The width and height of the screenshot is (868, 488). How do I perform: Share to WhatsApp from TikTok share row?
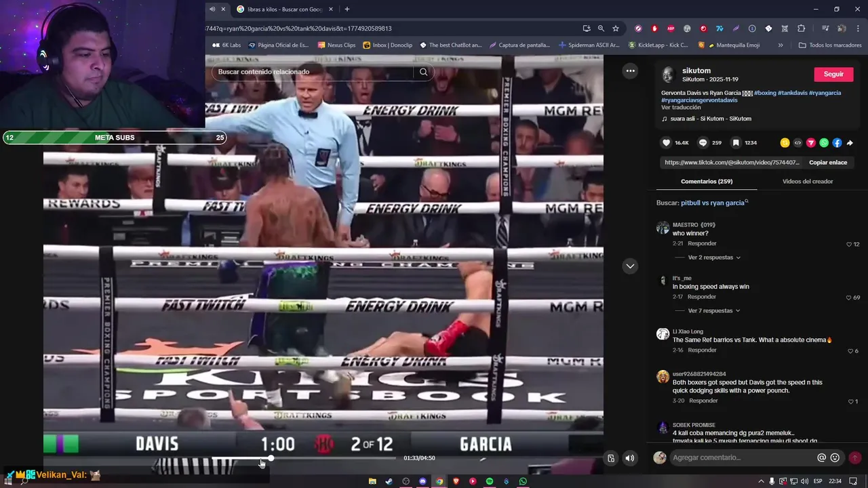pyautogui.click(x=824, y=142)
